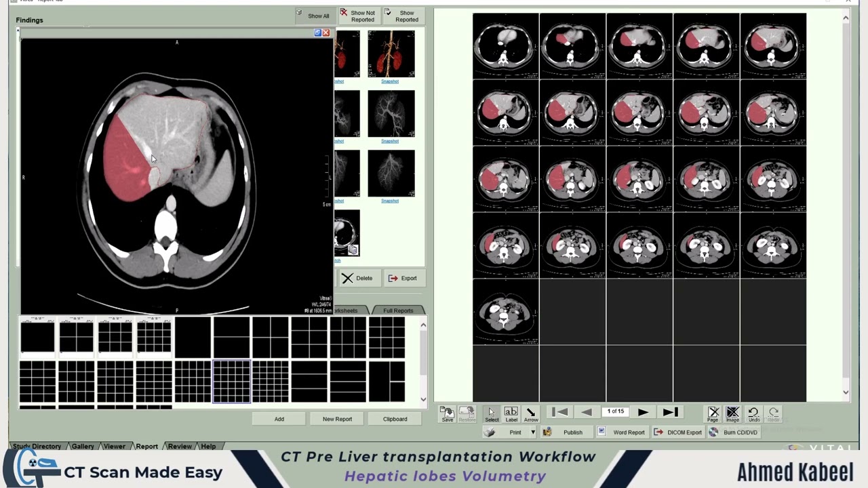Click the film page scrollbar down arrow
Image resolution: width=868 pixels, height=488 pixels.
tap(846, 392)
